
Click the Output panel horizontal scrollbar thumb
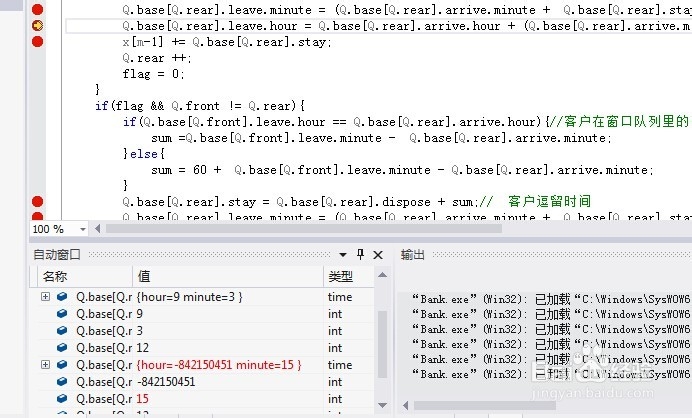[x=484, y=405]
